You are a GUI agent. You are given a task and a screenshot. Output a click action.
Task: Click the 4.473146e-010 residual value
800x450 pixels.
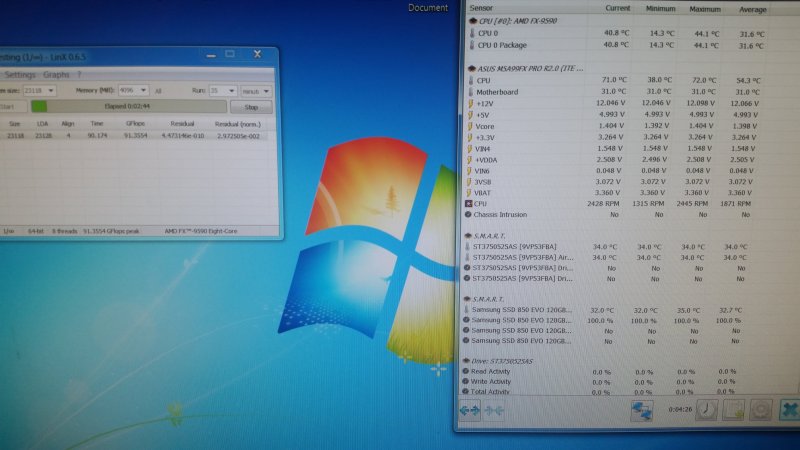tap(183, 136)
